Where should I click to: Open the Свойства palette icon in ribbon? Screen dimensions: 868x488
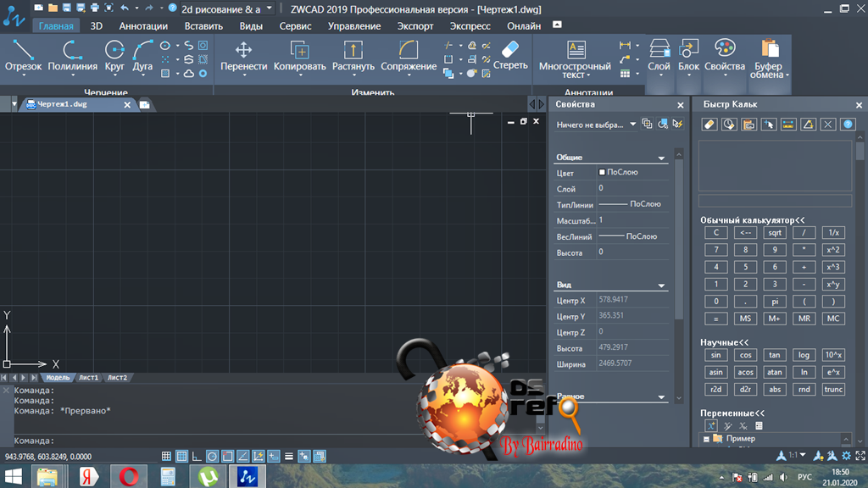[725, 56]
